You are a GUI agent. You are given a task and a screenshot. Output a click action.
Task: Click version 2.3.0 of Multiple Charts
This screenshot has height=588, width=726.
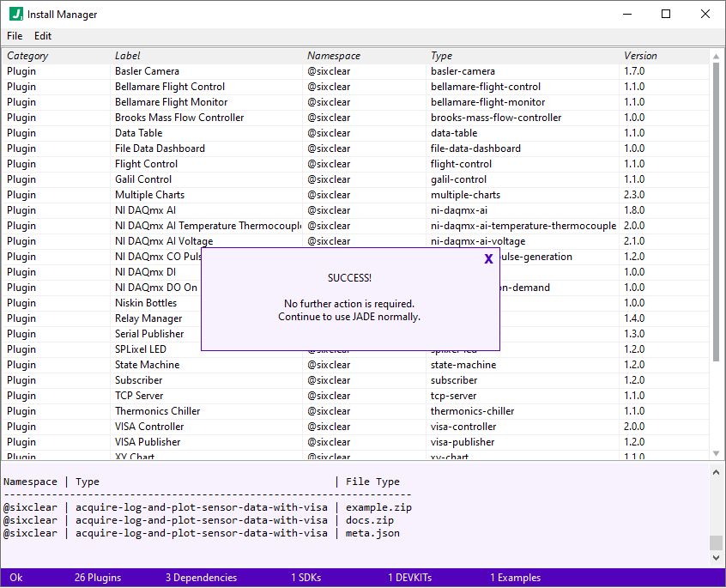tap(634, 195)
